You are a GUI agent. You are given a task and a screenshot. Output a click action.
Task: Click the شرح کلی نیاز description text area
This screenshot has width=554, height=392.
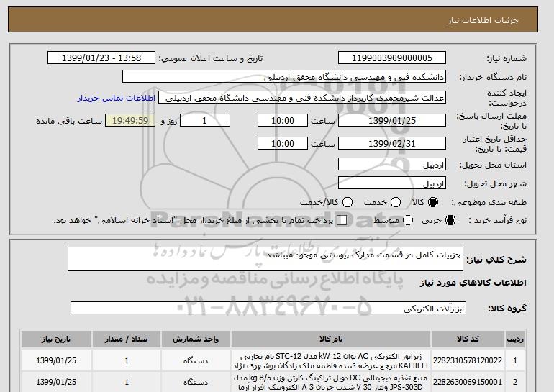click(x=265, y=259)
